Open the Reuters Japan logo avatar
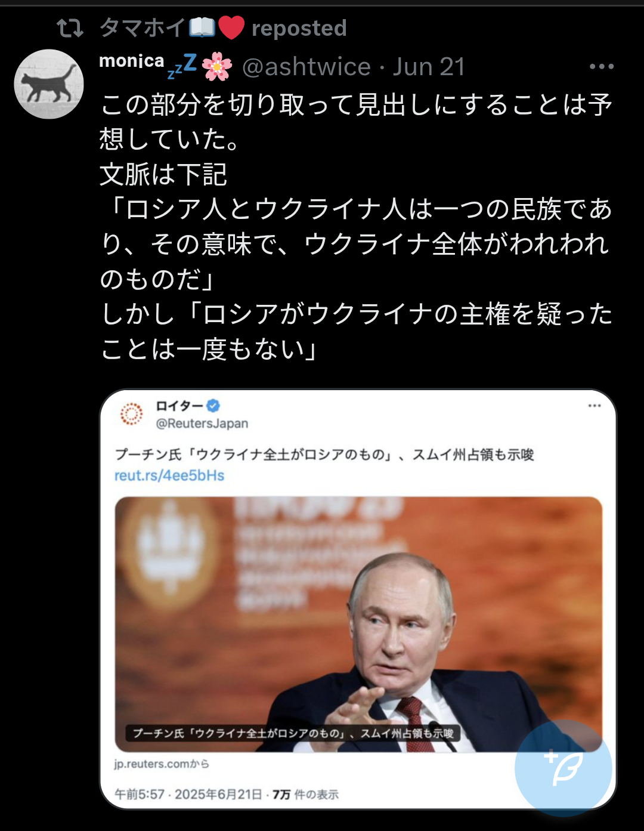Image resolution: width=644 pixels, height=831 pixels. click(132, 413)
